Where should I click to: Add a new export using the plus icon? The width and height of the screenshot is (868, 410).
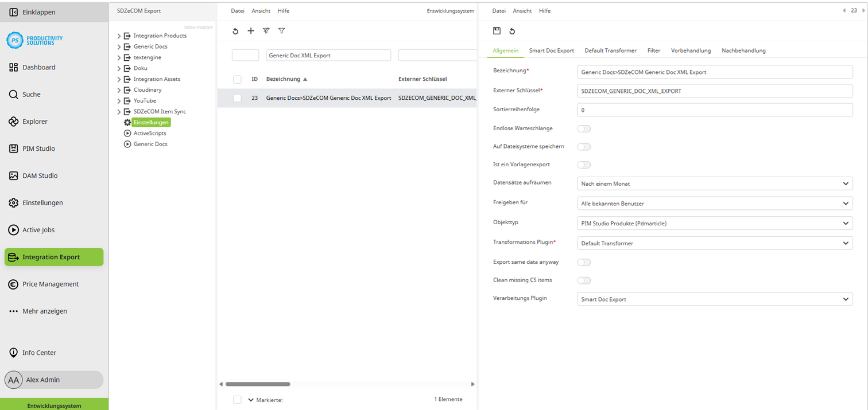point(251,31)
